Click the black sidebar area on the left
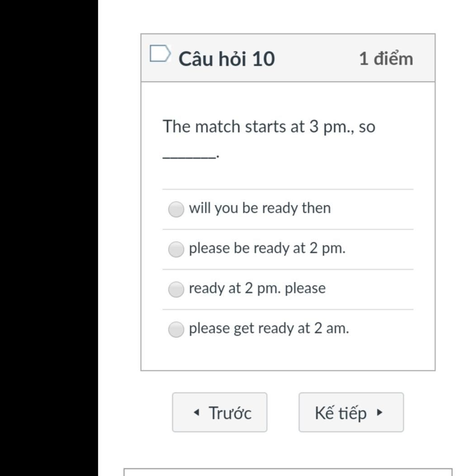 [x=49, y=238]
